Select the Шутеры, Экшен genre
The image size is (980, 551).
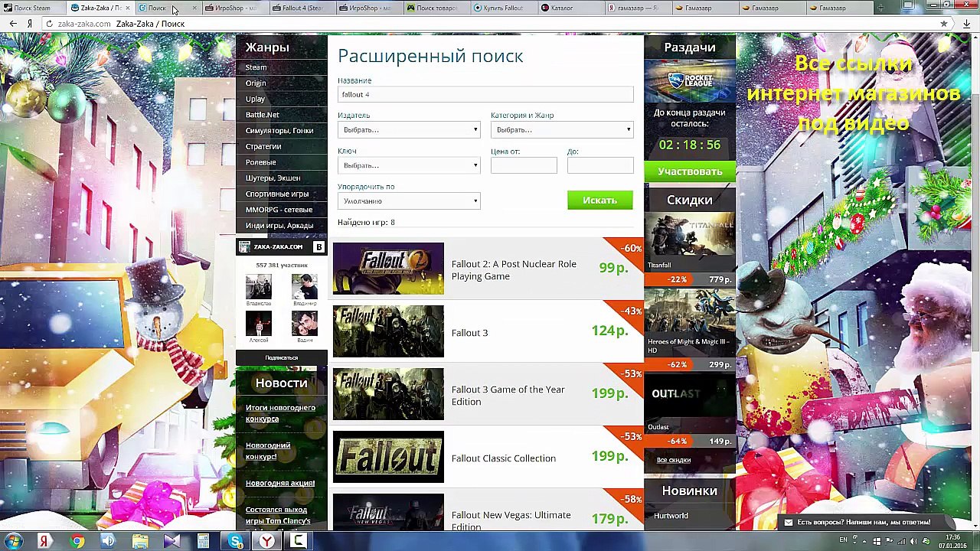[x=273, y=178]
